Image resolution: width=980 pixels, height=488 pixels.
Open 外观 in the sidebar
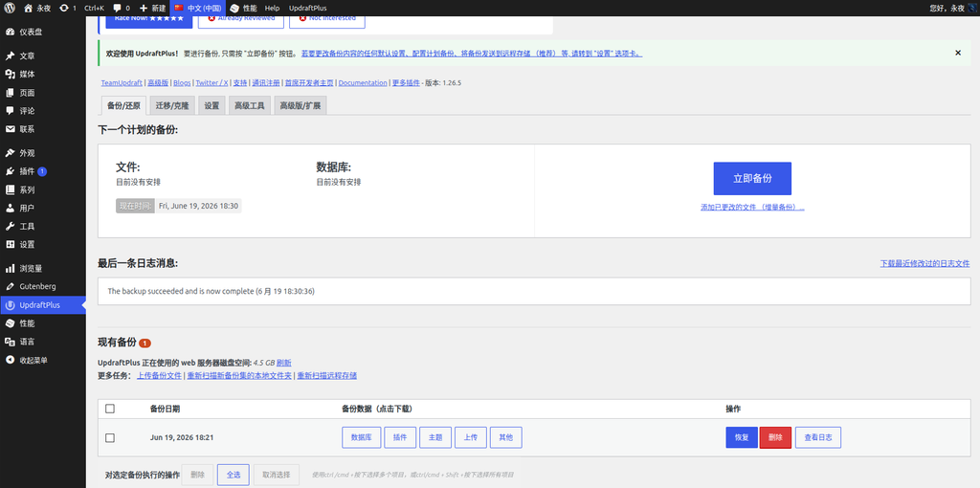click(42, 153)
